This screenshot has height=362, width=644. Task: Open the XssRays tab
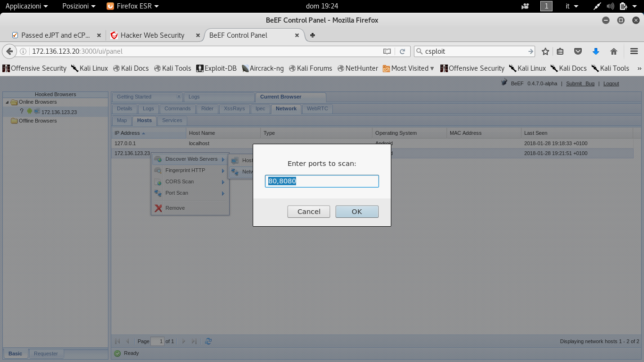click(234, 108)
